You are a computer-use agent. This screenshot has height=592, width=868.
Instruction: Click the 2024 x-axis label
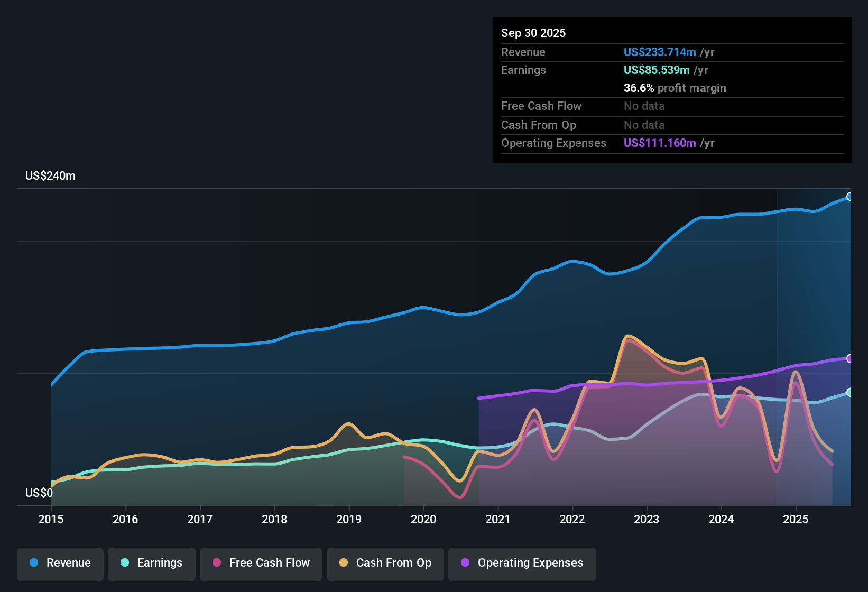click(721, 519)
